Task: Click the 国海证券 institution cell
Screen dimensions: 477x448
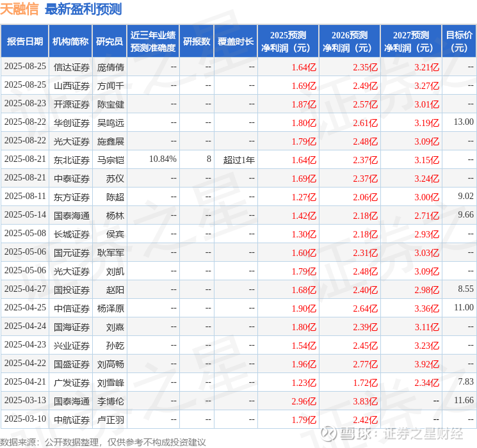Action: coord(72,327)
